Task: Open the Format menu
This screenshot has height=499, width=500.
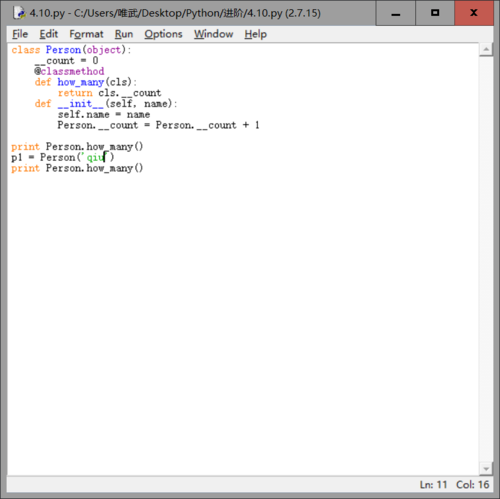Action: pos(86,34)
